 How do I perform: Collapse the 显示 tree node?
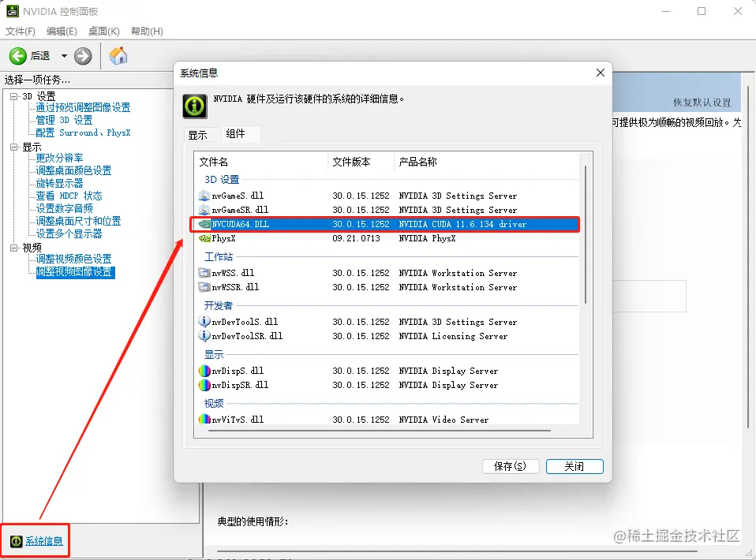click(13, 147)
